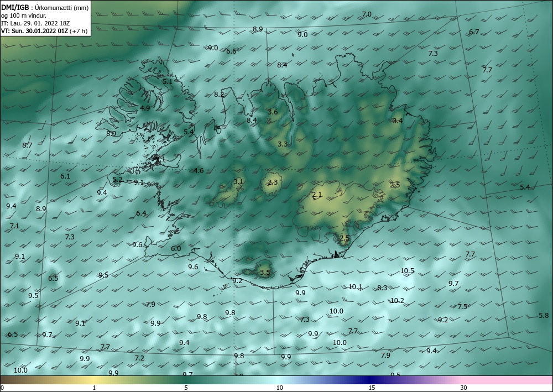Pick the map value "3.3"

(283, 144)
